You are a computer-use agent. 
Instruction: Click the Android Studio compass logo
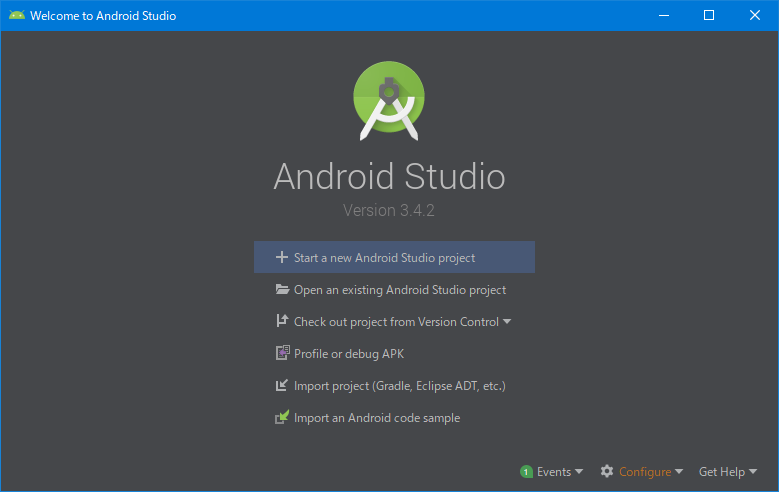pyautogui.click(x=389, y=101)
